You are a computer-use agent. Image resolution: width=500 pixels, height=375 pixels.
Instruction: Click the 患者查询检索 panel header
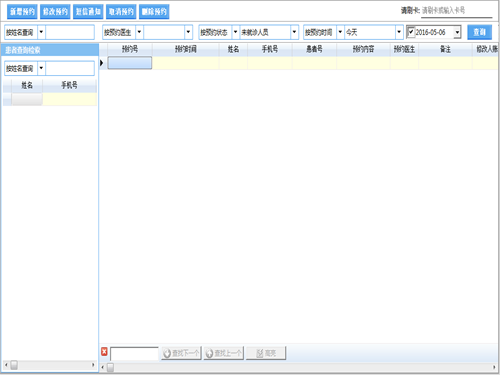click(x=50, y=50)
